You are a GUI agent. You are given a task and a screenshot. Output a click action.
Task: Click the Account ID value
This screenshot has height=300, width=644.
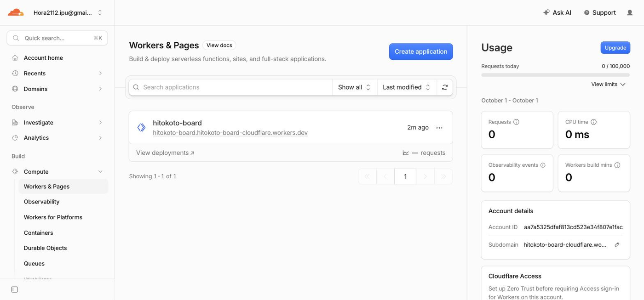point(573,227)
